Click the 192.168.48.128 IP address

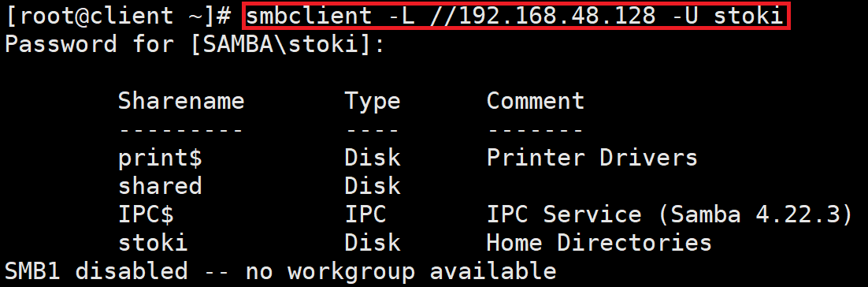tap(558, 17)
